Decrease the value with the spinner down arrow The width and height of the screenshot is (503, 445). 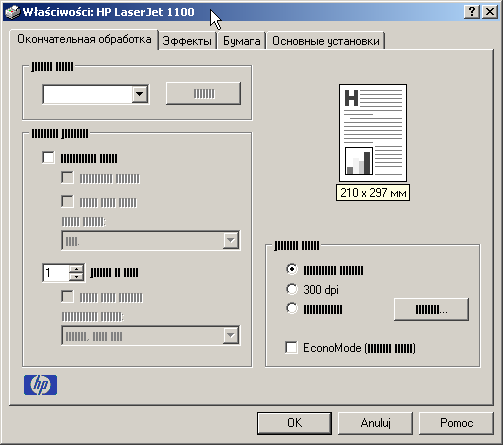(77, 277)
